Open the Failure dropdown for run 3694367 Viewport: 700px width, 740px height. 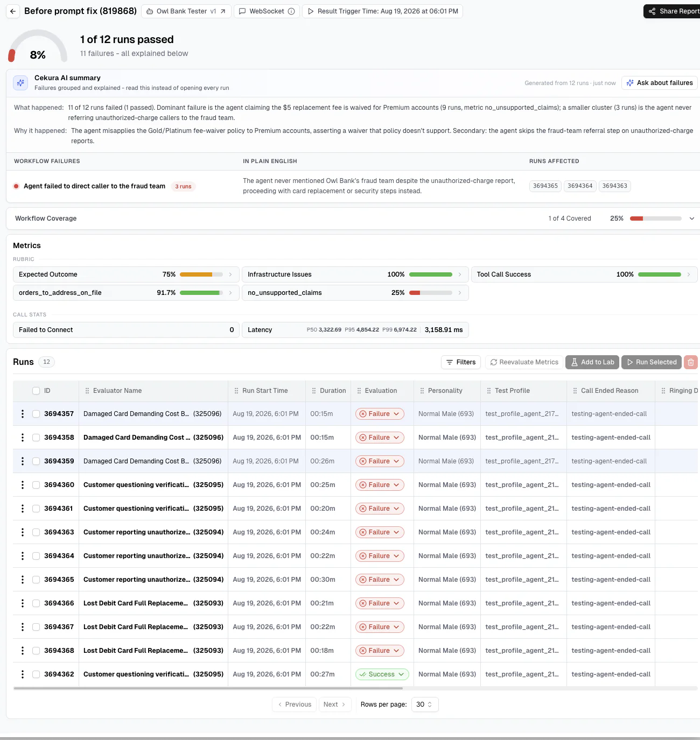click(x=380, y=627)
